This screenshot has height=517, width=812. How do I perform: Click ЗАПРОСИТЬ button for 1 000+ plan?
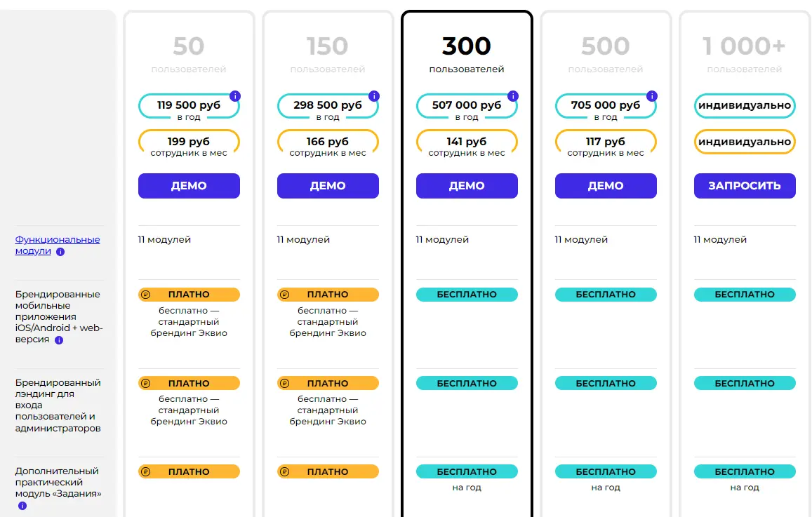tap(745, 186)
